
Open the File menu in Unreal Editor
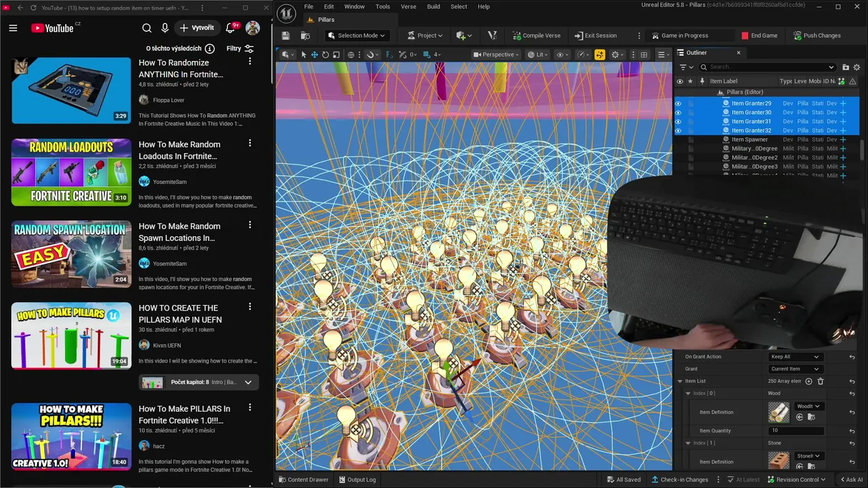tap(309, 6)
